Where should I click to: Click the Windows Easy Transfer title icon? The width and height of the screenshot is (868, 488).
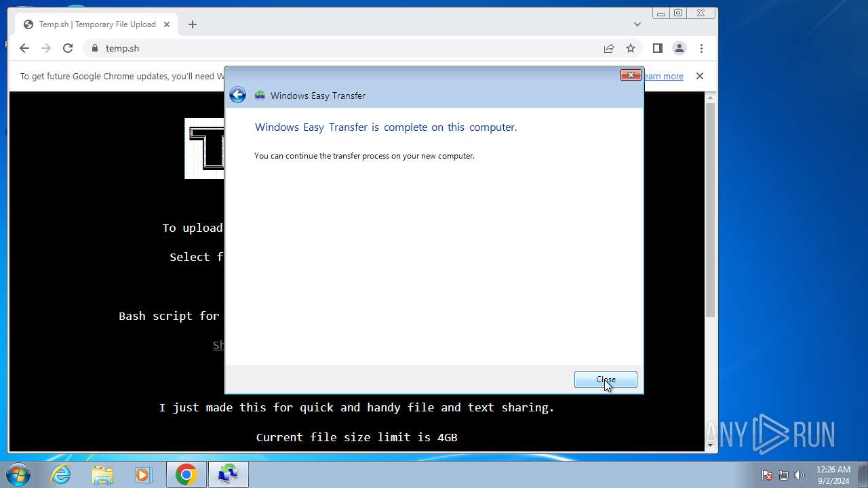pos(260,96)
